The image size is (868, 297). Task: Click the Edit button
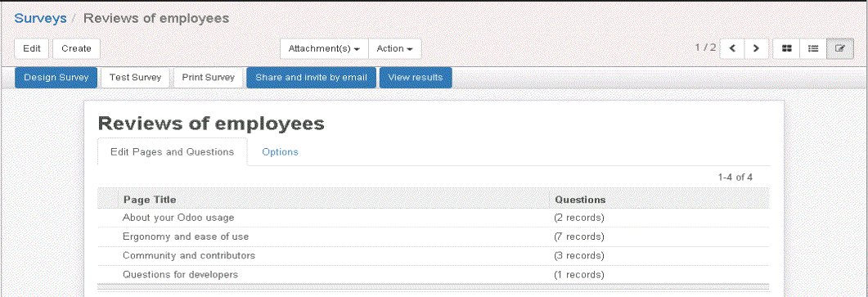[32, 49]
